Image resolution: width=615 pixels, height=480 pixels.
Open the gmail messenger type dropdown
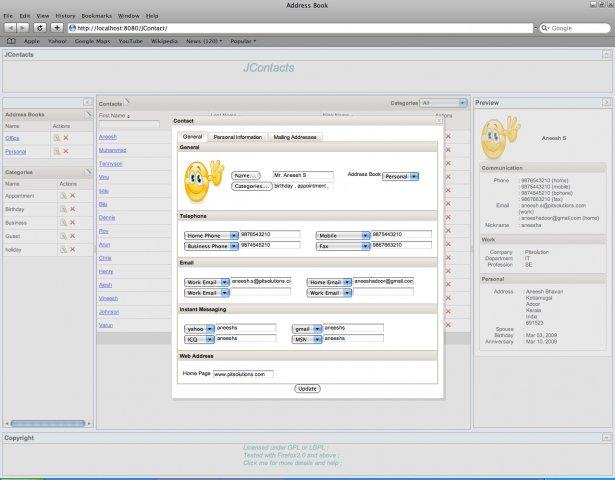click(x=307, y=329)
